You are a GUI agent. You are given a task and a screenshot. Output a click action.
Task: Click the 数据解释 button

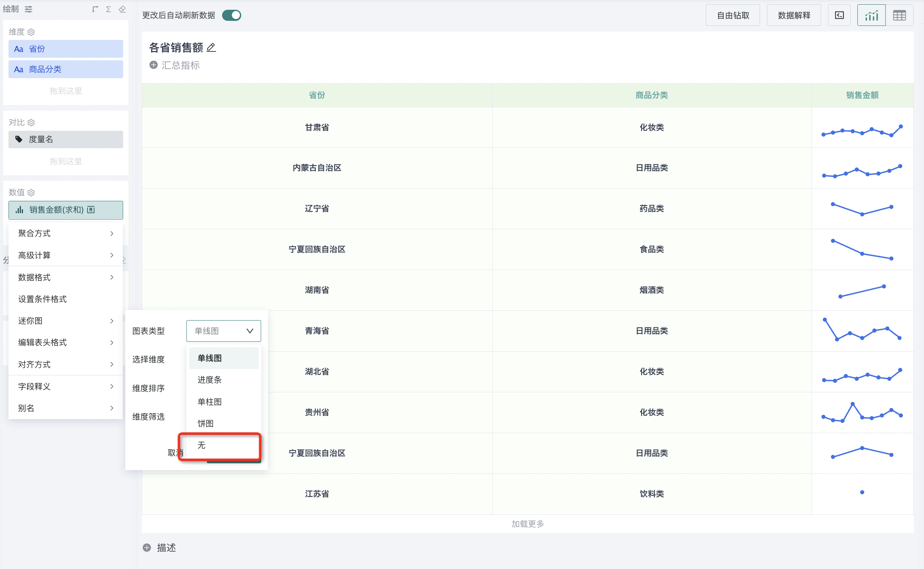pos(794,15)
